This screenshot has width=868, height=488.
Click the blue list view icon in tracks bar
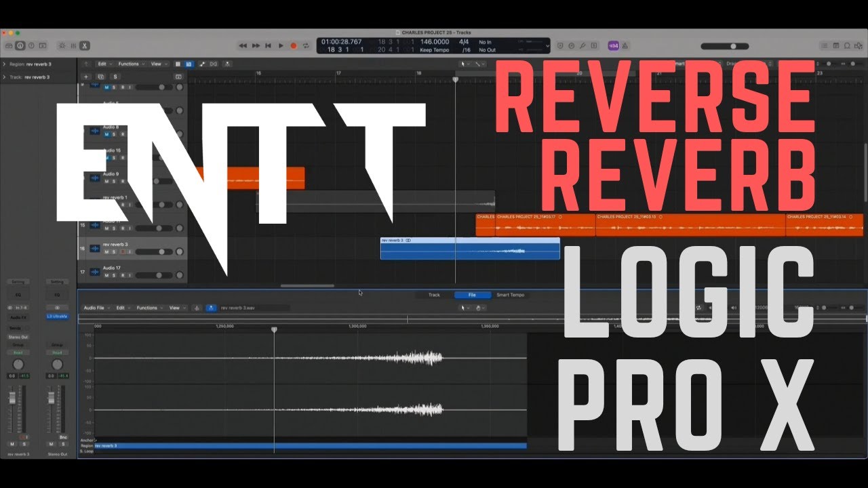click(x=189, y=64)
